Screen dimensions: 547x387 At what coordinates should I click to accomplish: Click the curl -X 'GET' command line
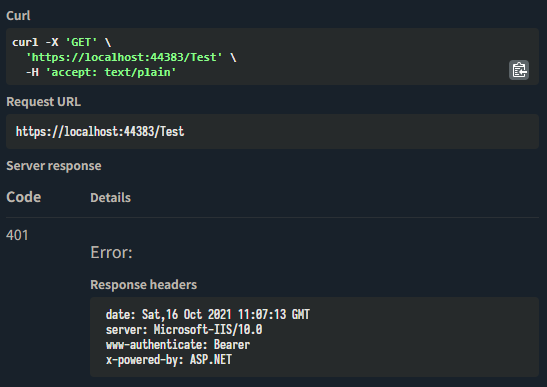click(61, 42)
